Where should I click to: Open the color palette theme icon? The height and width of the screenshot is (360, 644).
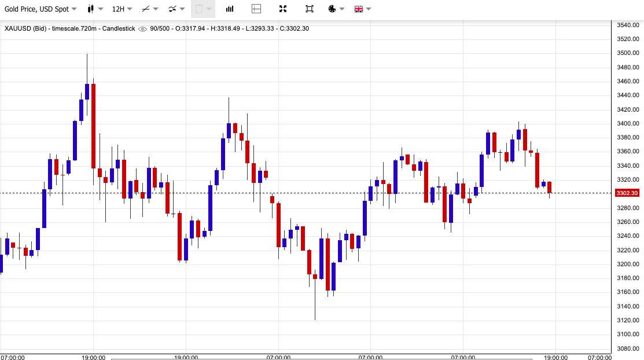(332, 9)
